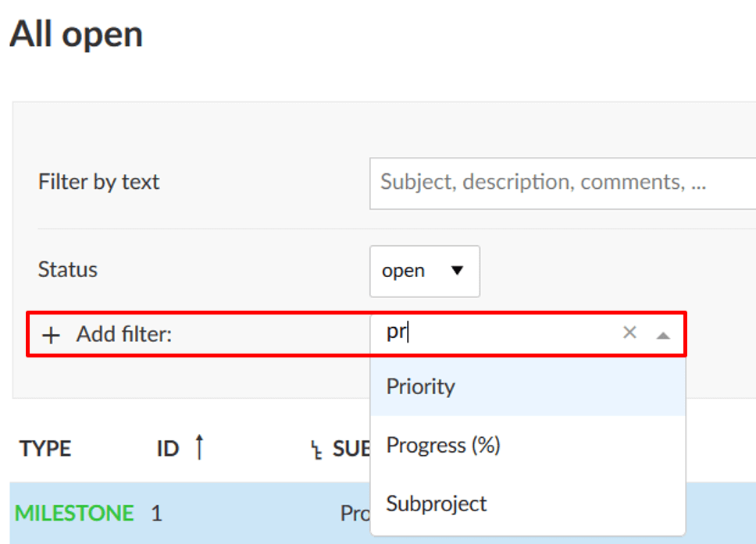The height and width of the screenshot is (544, 756).
Task: Click the hierarchy icon before the Subject column
Action: (x=316, y=450)
